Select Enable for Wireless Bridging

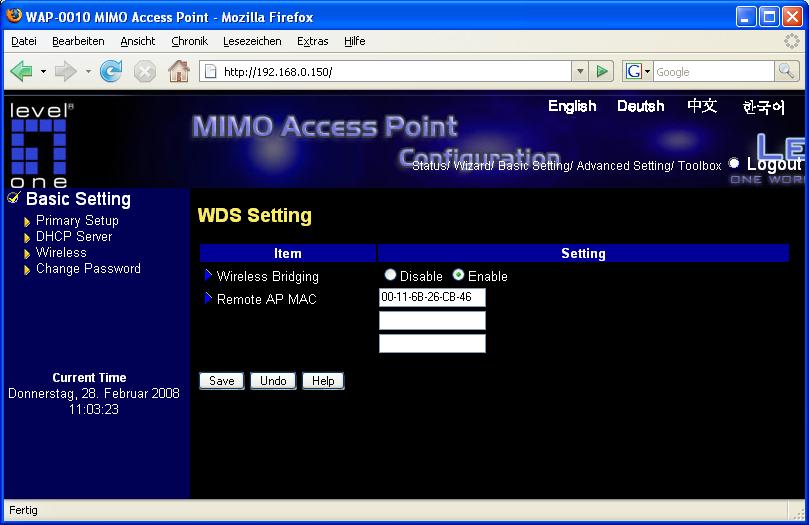(x=459, y=275)
